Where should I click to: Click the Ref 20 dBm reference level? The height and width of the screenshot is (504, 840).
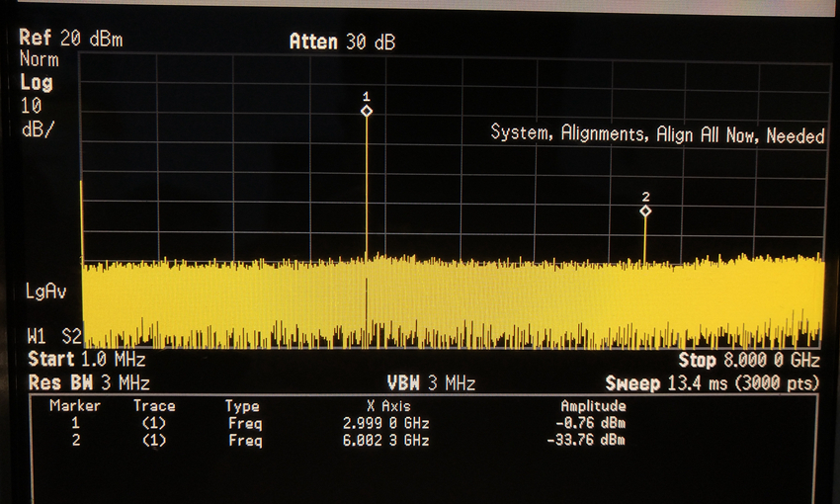pos(68,38)
